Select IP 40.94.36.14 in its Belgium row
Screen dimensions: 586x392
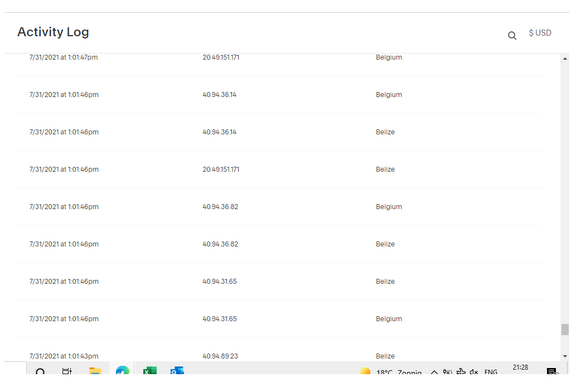[x=219, y=95]
